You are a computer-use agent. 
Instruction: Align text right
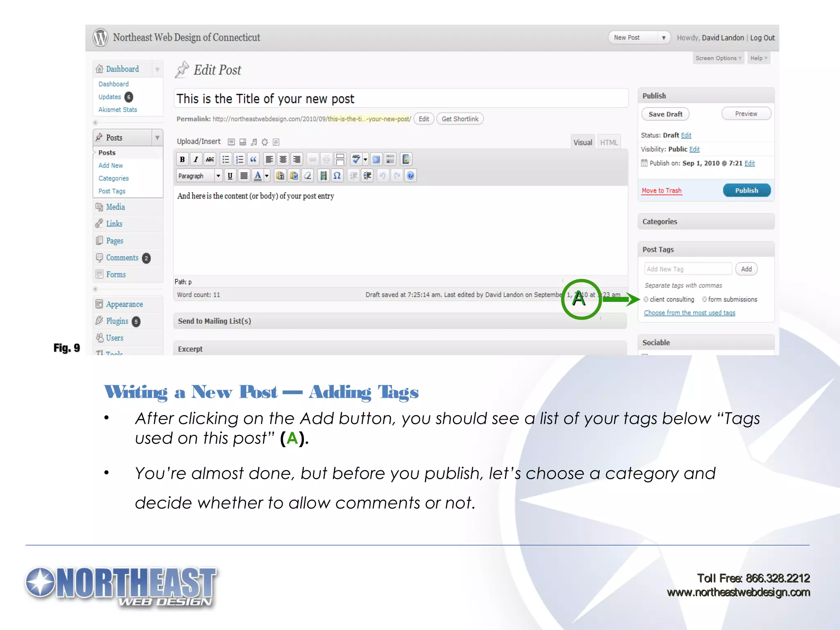297,160
